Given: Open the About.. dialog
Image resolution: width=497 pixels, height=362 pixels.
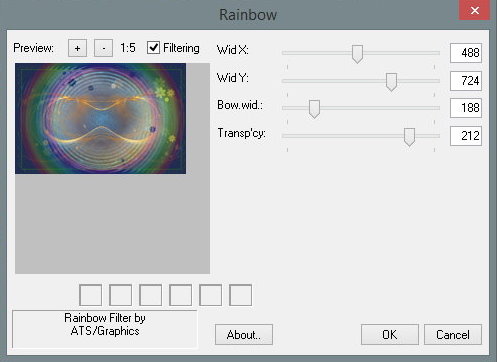Looking at the screenshot, I should (x=244, y=335).
